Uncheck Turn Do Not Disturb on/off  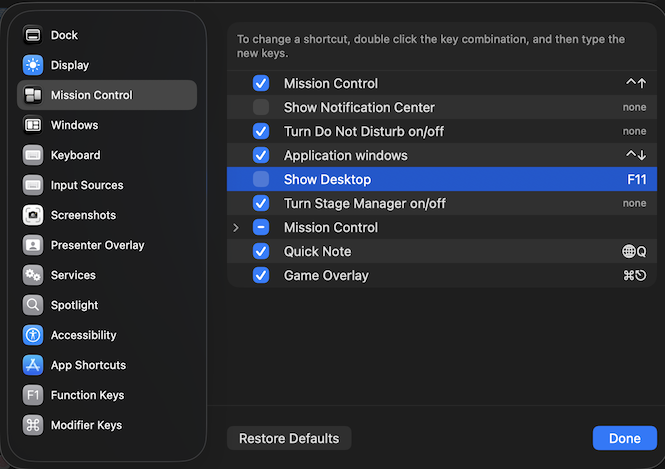pyautogui.click(x=261, y=131)
